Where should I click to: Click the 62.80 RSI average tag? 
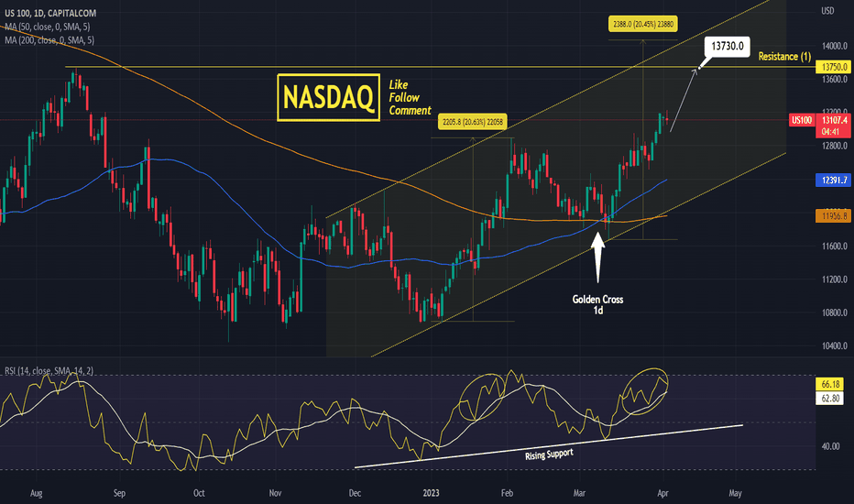tap(830, 399)
